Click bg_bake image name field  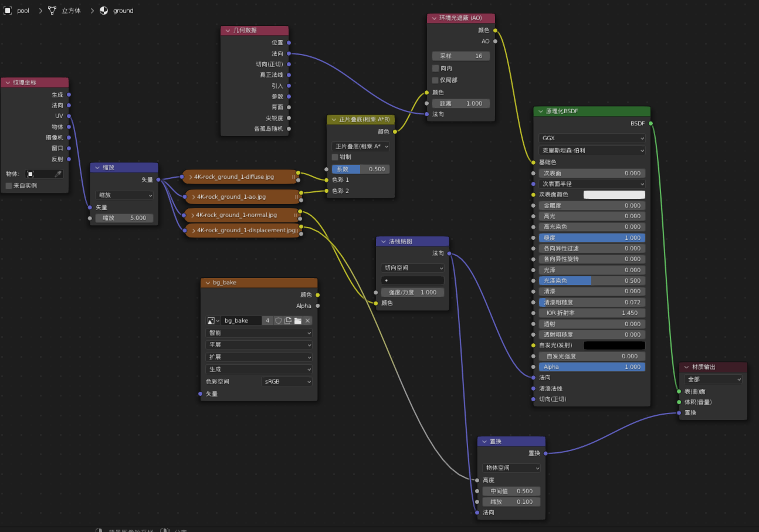point(242,321)
